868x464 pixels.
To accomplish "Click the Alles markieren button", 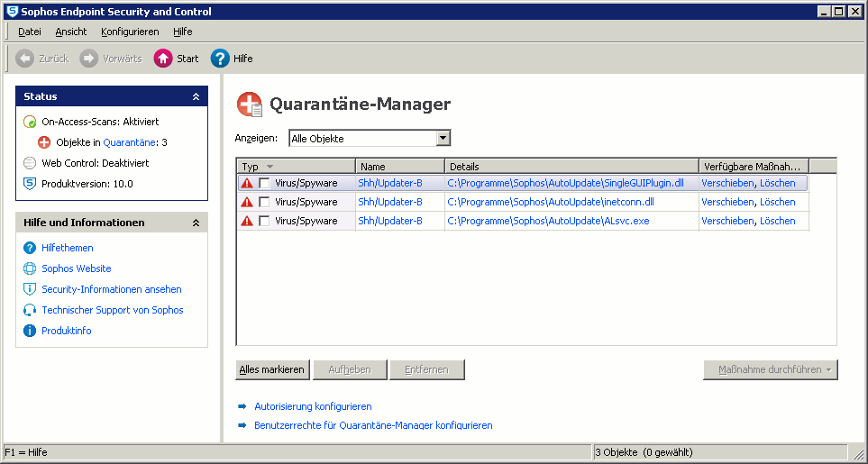I will 272,370.
